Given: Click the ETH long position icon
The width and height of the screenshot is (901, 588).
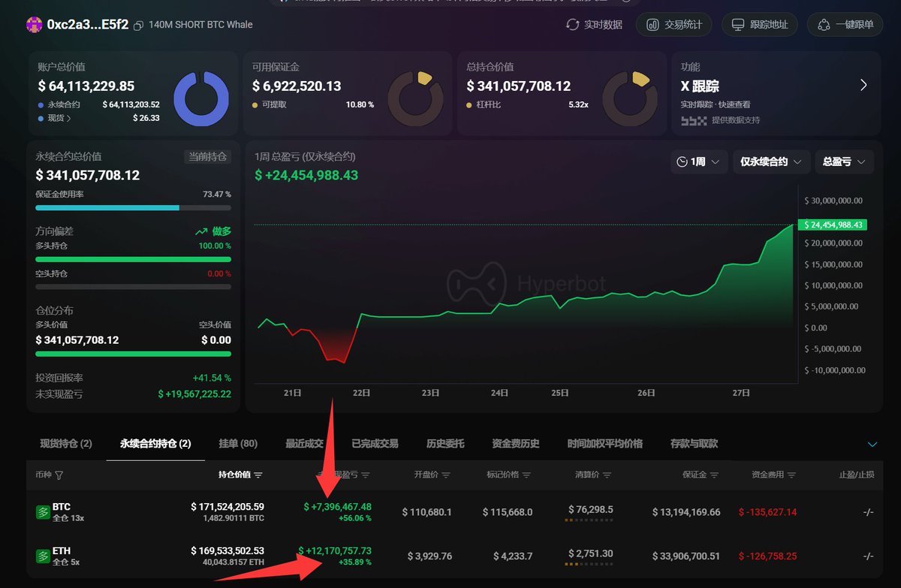Looking at the screenshot, I should pyautogui.click(x=44, y=556).
